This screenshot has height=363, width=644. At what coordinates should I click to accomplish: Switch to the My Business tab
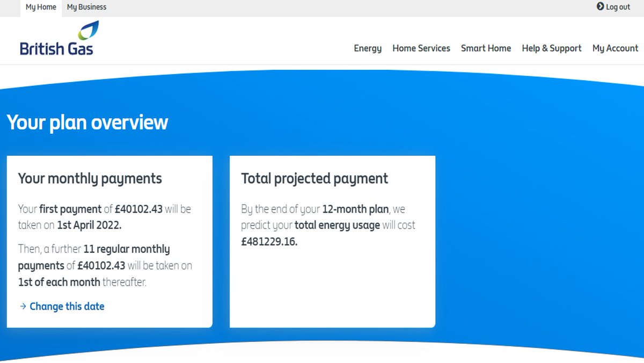click(86, 8)
